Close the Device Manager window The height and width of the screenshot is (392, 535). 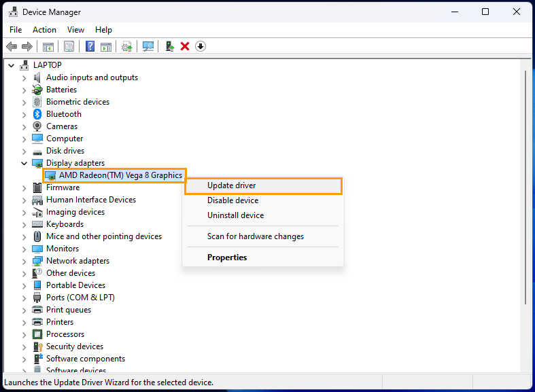517,12
